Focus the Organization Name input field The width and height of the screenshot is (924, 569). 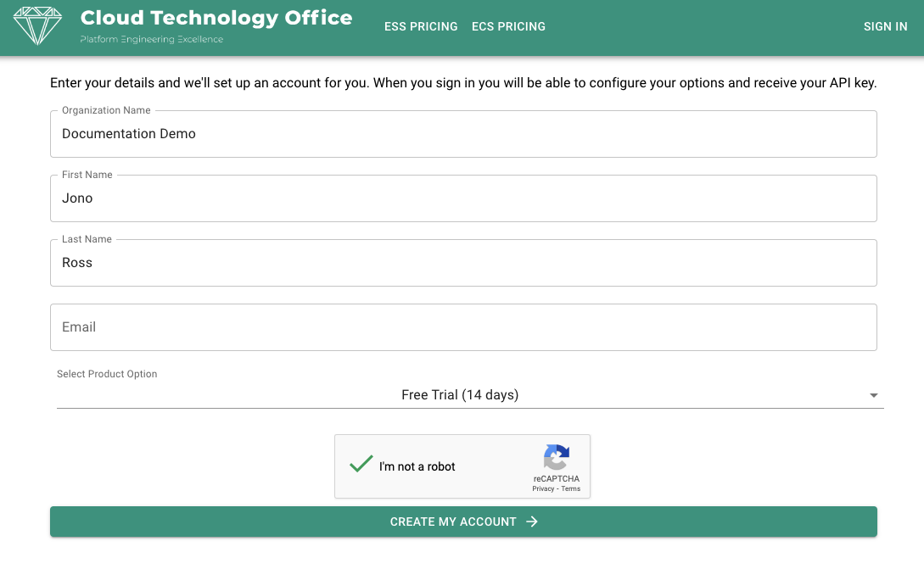463,134
